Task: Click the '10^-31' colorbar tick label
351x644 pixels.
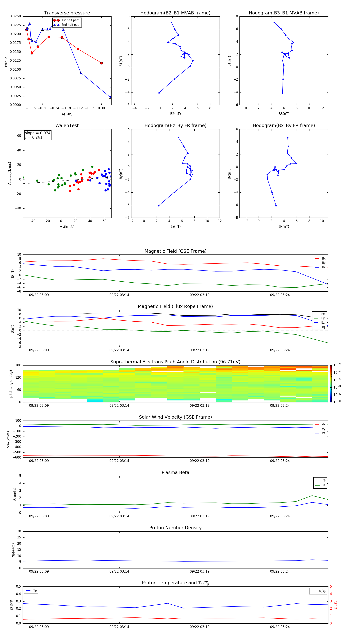Action: (x=337, y=402)
